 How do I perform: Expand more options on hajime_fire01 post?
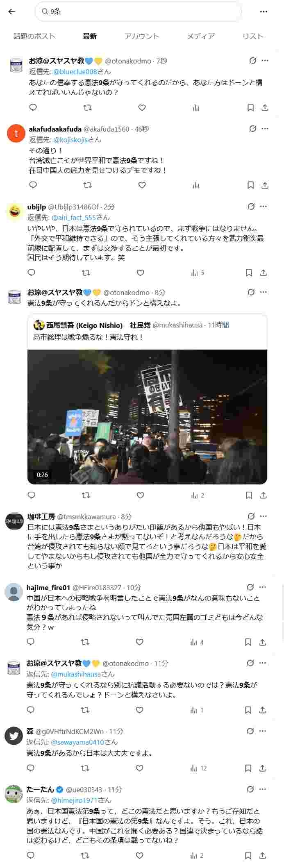(263, 587)
